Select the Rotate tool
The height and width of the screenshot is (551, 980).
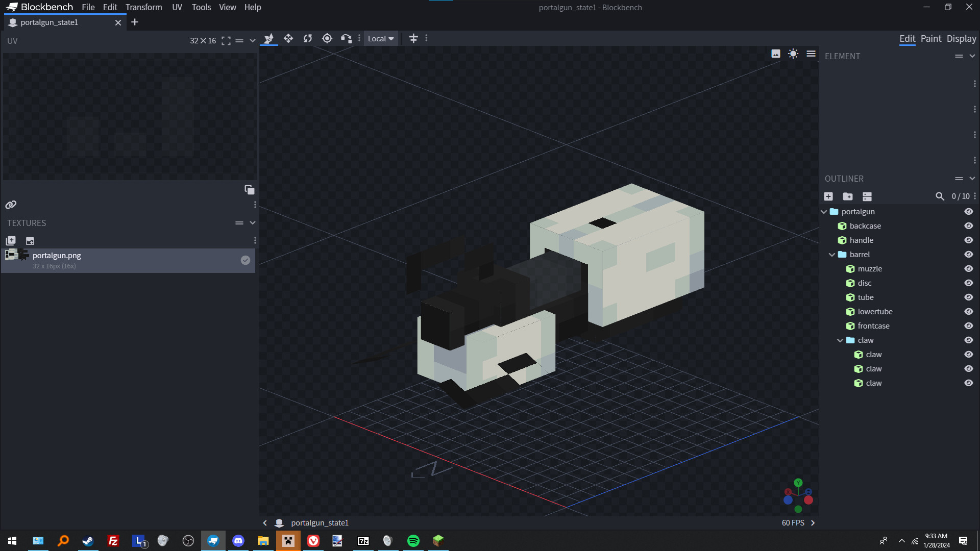308,38
